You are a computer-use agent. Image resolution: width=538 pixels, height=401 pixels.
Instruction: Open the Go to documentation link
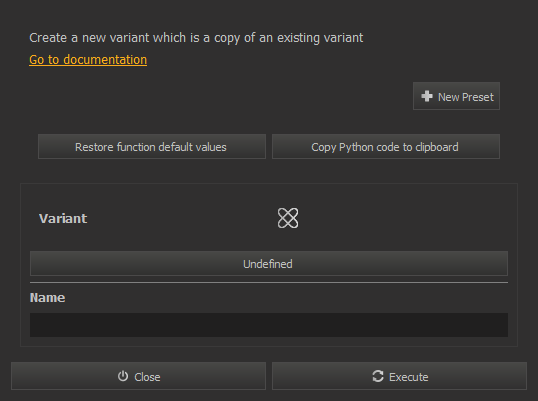[88, 60]
